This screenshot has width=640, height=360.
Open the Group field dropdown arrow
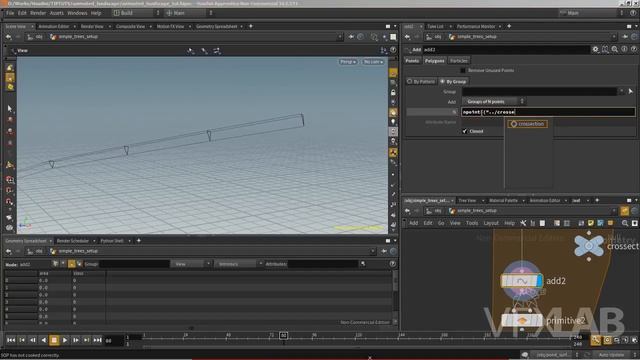[622, 91]
